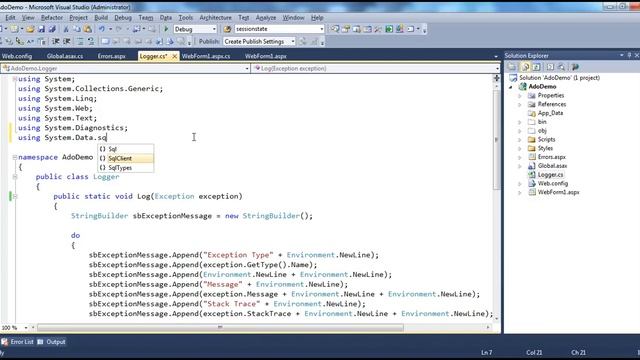Expand the WebForm1.aspx node in Solution Explorer

[520, 192]
